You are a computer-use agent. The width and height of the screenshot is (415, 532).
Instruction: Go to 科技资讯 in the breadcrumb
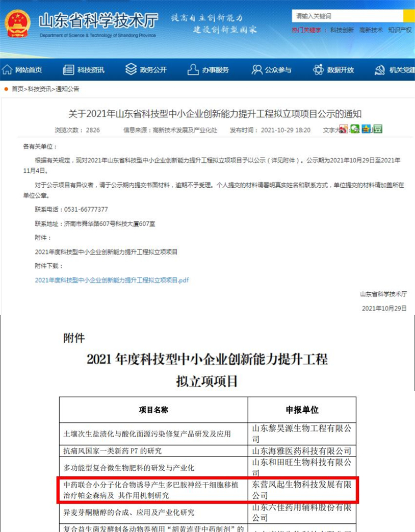[x=39, y=89]
